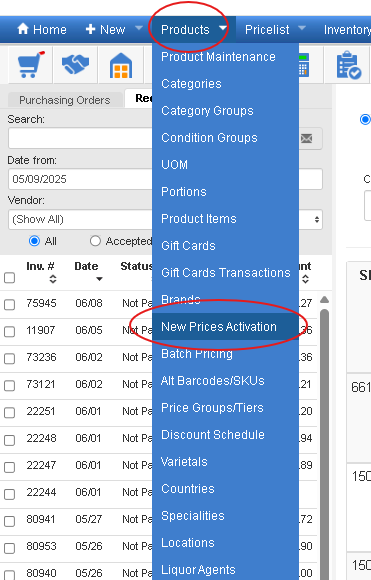Click the clipboard checklist toolbar icon
371x580 pixels.
coord(348,65)
